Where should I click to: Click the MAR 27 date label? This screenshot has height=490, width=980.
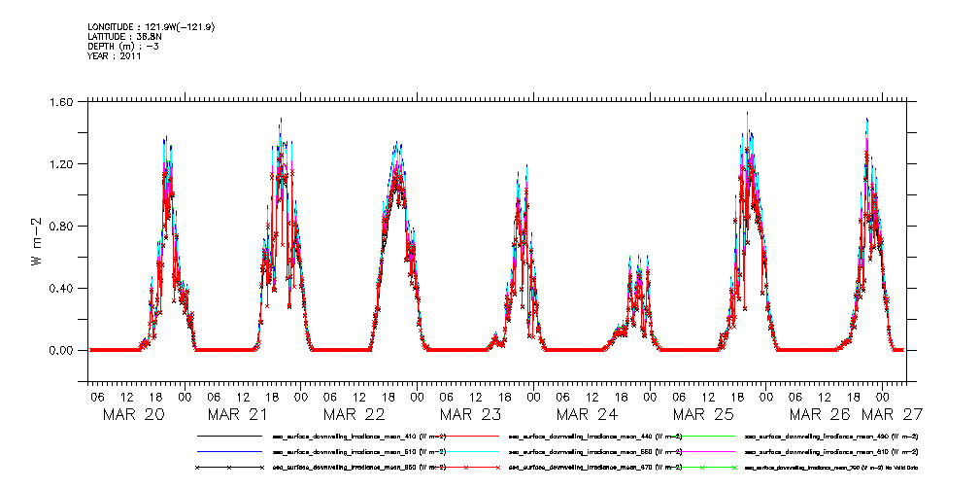pyautogui.click(x=928, y=414)
